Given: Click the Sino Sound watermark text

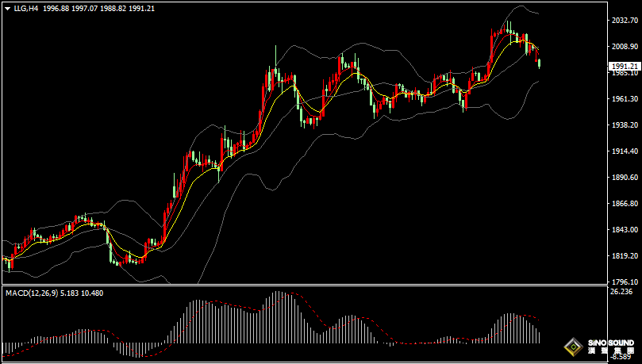Looking at the screenshot, I should pyautogui.click(x=611, y=347).
